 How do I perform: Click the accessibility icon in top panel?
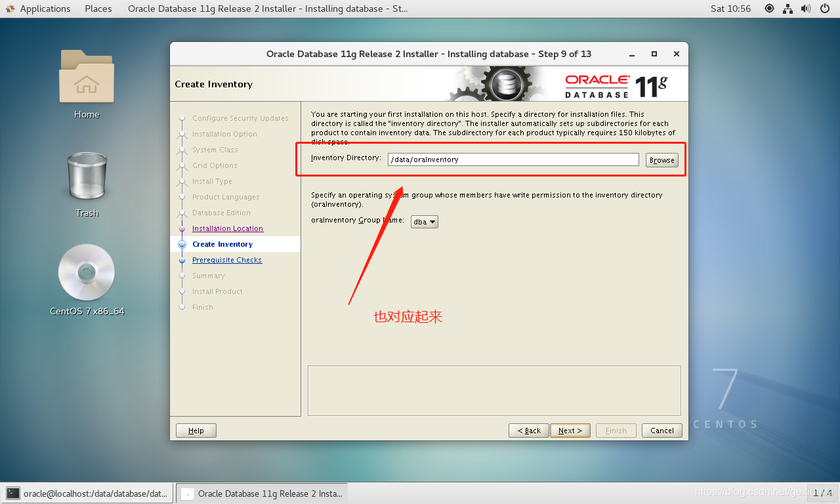pyautogui.click(x=770, y=9)
